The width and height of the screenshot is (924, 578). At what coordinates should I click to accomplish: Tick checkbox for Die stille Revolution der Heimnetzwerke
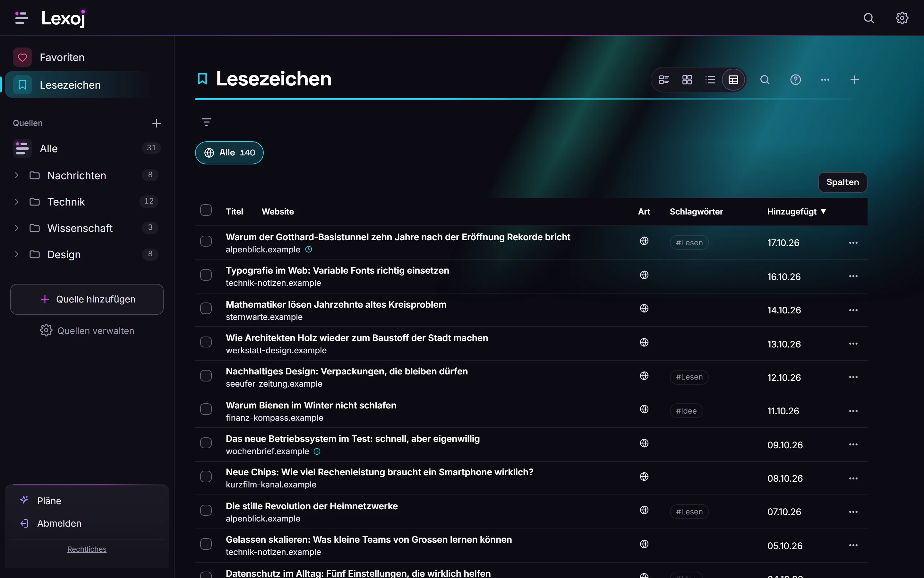[206, 510]
